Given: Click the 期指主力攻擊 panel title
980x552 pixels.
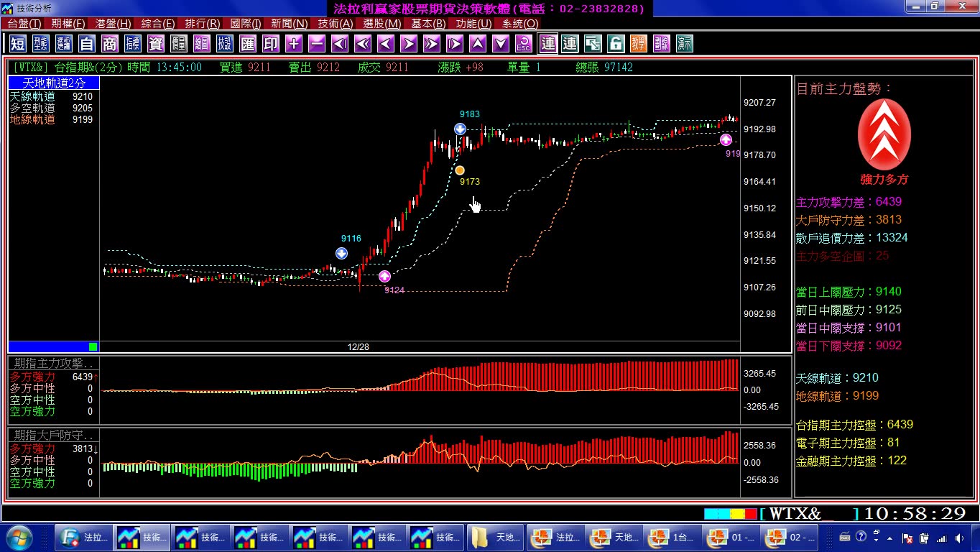Looking at the screenshot, I should (x=54, y=364).
